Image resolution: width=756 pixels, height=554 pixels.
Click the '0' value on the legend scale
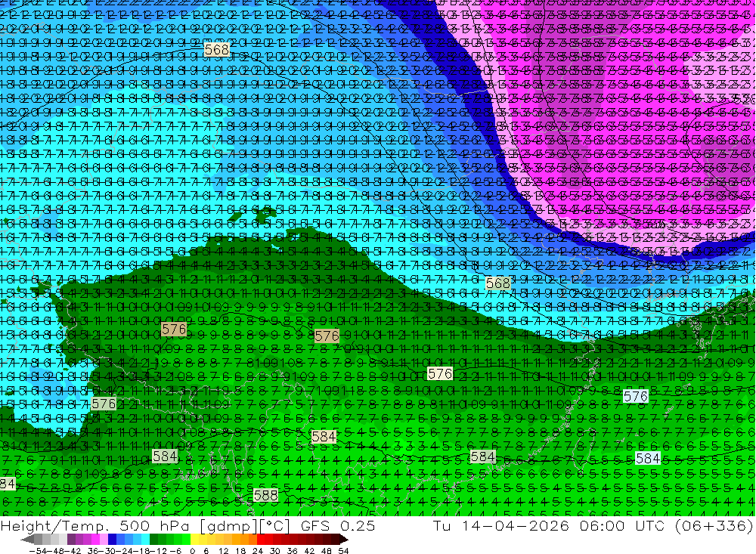(x=192, y=551)
